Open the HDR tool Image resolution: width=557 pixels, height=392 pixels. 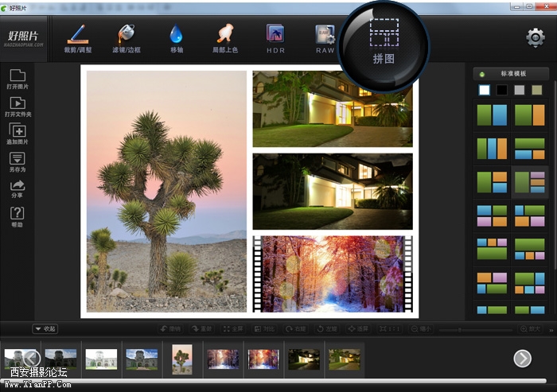(275, 38)
